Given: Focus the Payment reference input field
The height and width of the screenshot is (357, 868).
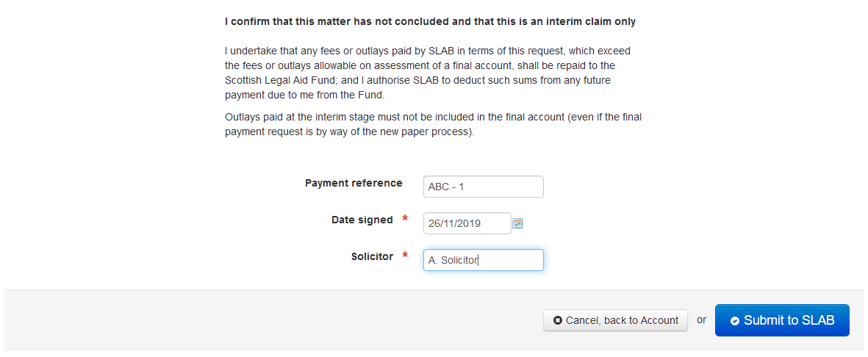Looking at the screenshot, I should (x=484, y=187).
